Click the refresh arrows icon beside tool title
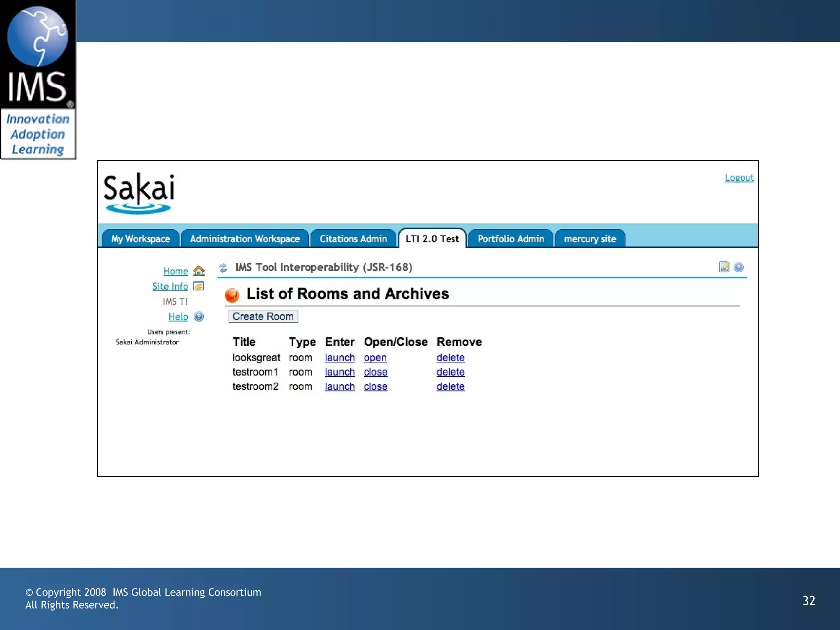 click(223, 268)
